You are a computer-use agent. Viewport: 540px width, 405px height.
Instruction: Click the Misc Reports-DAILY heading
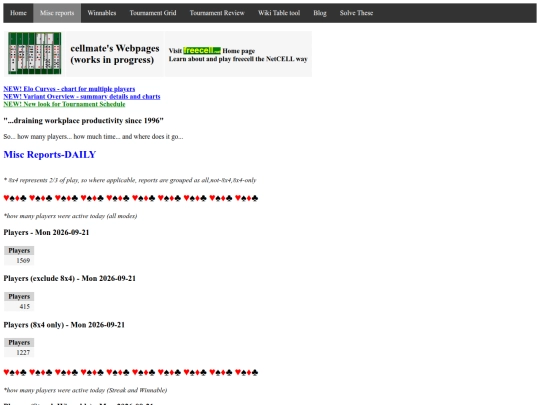click(50, 155)
